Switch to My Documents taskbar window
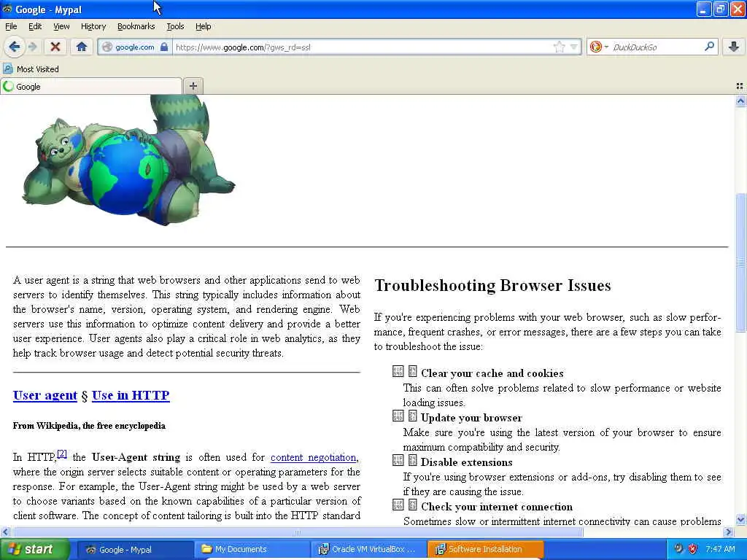The height and width of the screenshot is (560, 747). pyautogui.click(x=252, y=550)
